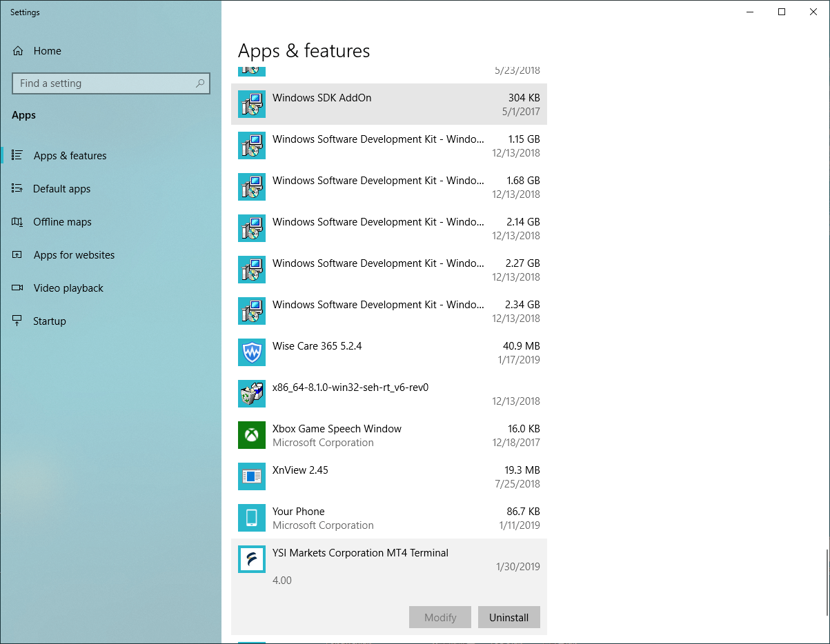Click the XnView 2.45 app icon

coord(252,476)
